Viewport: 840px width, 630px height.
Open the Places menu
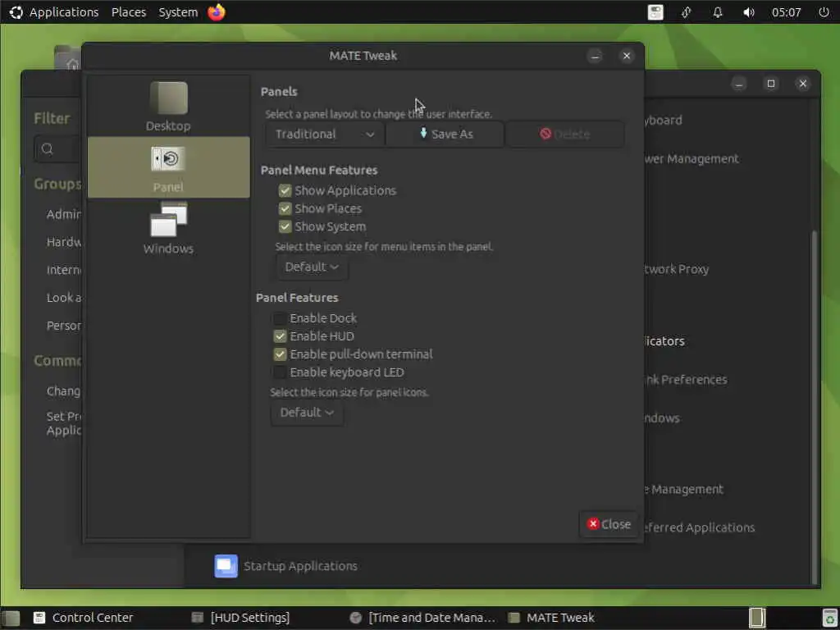[129, 11]
